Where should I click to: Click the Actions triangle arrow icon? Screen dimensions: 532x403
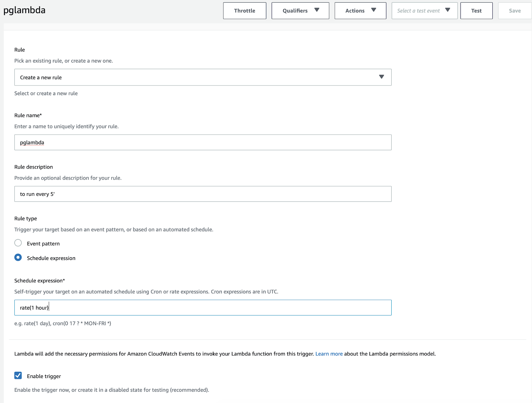coord(373,10)
